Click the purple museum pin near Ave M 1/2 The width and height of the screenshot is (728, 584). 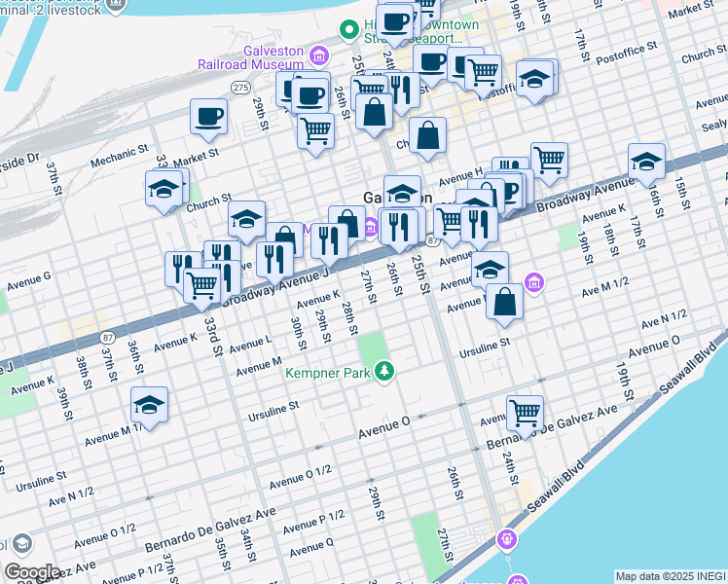(534, 282)
